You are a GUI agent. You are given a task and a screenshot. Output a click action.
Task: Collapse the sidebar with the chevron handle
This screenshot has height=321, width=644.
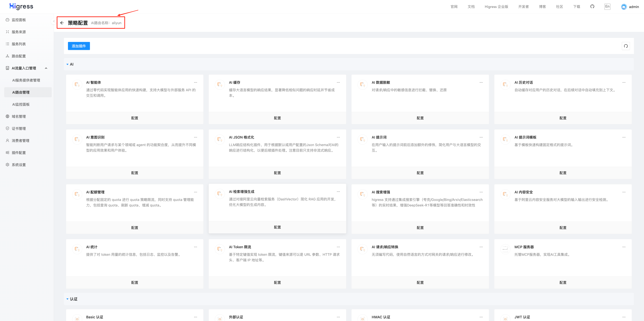(x=54, y=21)
